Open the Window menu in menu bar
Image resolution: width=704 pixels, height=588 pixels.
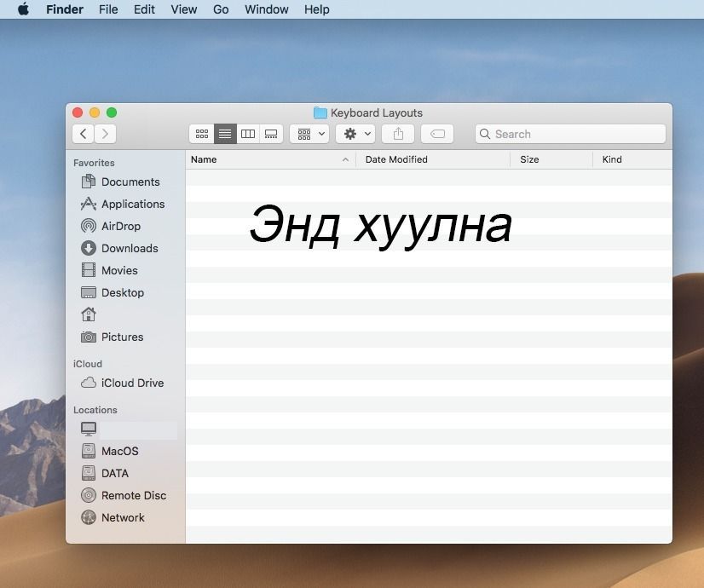point(266,9)
